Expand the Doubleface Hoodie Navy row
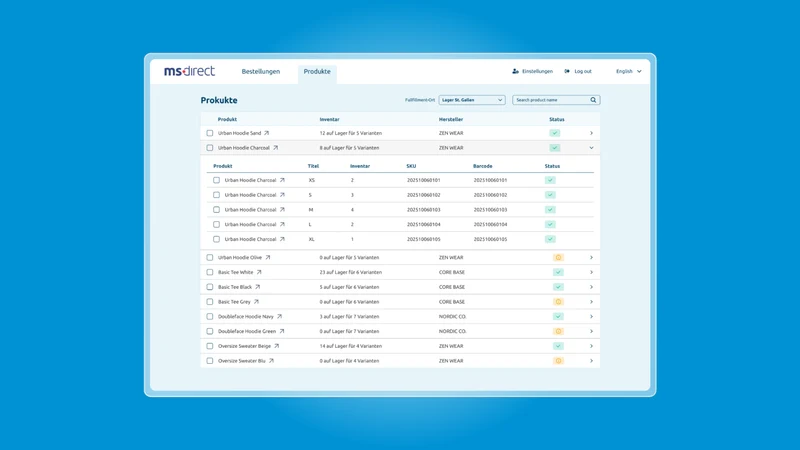Screen dimensions: 800x450 tap(591, 317)
